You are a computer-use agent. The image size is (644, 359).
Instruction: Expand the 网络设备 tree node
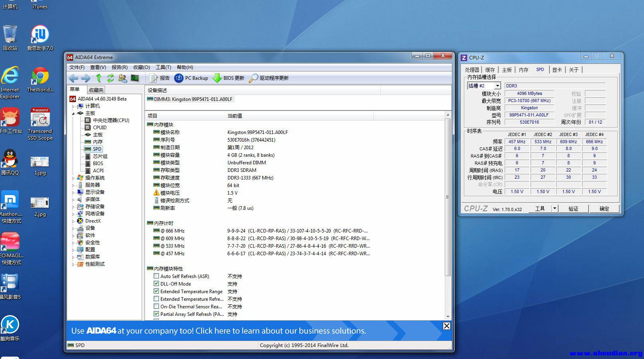pyautogui.click(x=73, y=214)
